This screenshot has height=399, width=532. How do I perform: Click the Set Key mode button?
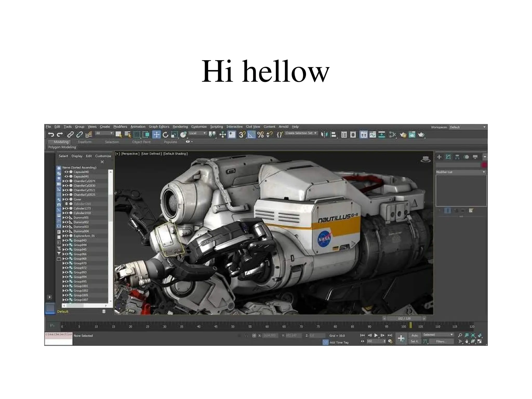tap(415, 341)
